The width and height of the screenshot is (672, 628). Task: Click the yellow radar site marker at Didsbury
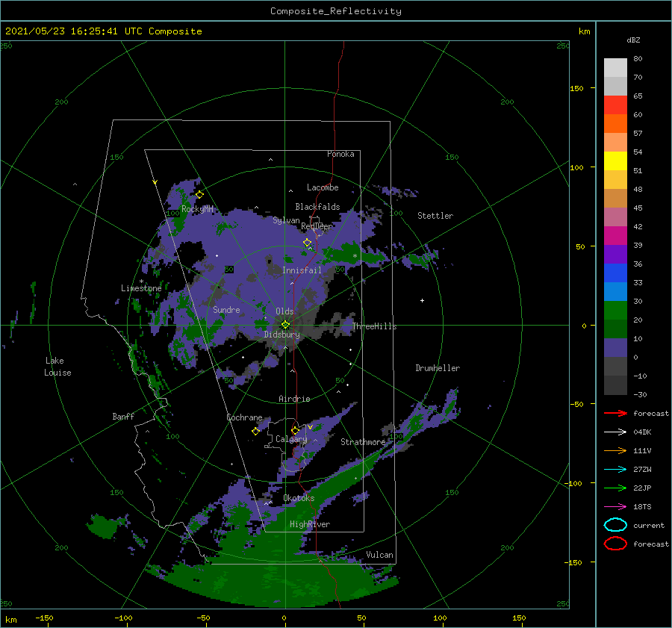tap(285, 325)
